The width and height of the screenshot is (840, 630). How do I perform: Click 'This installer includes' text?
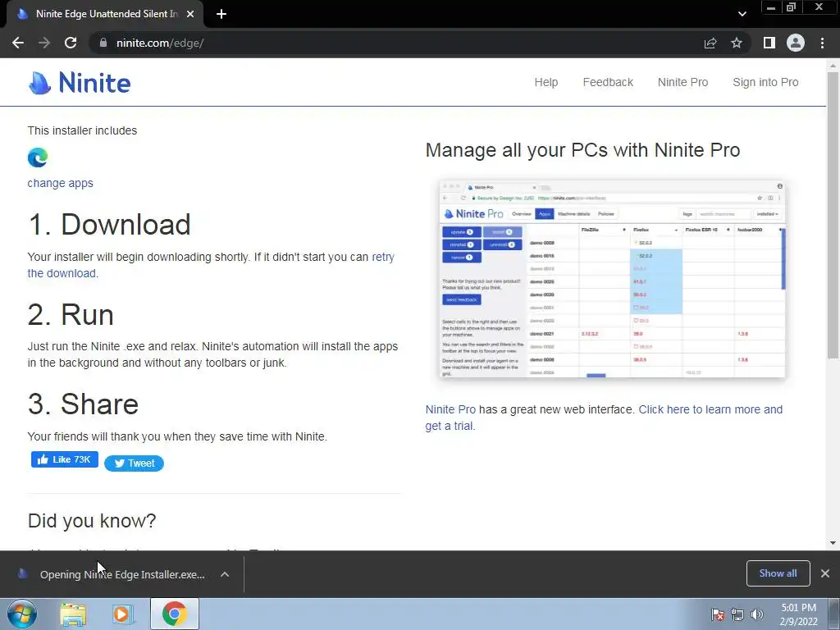tap(82, 130)
